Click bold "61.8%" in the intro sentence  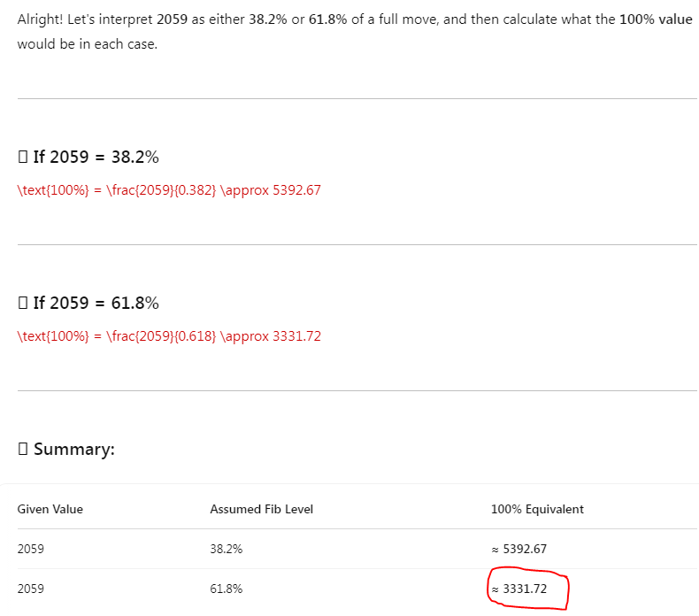[326, 19]
